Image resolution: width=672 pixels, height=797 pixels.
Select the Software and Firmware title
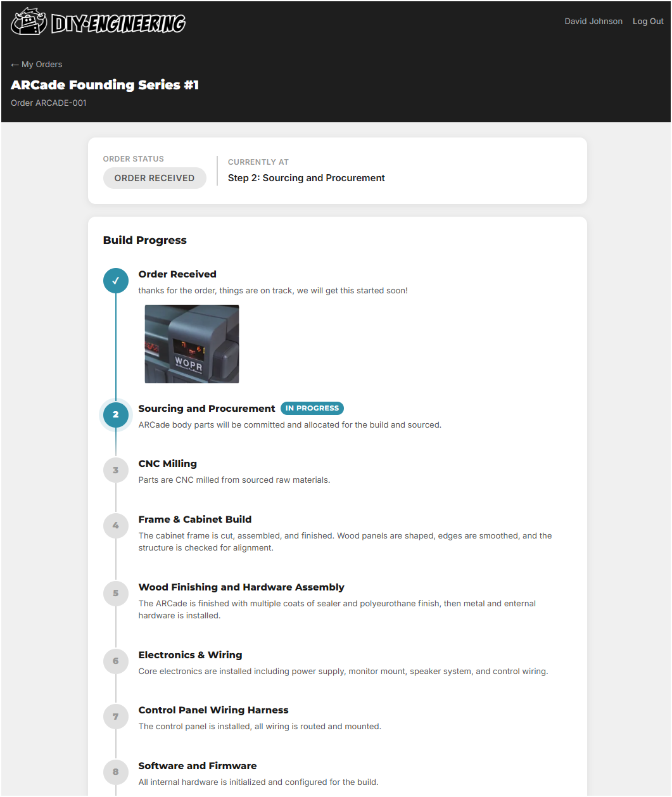point(198,766)
